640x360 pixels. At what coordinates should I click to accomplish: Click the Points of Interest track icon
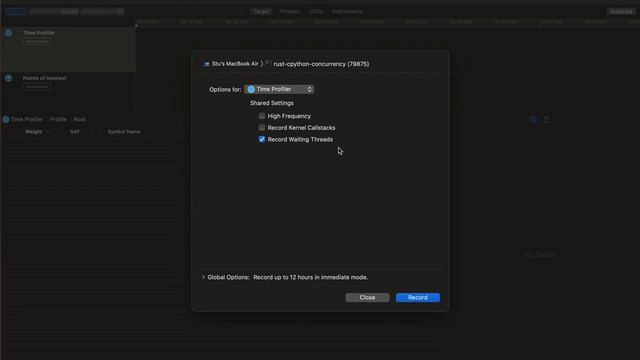tap(9, 78)
